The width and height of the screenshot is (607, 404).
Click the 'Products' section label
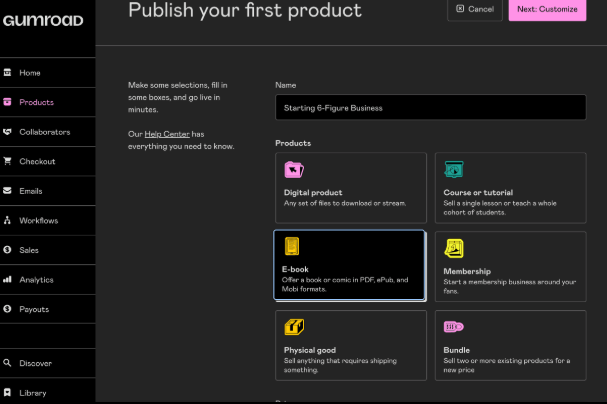point(293,143)
